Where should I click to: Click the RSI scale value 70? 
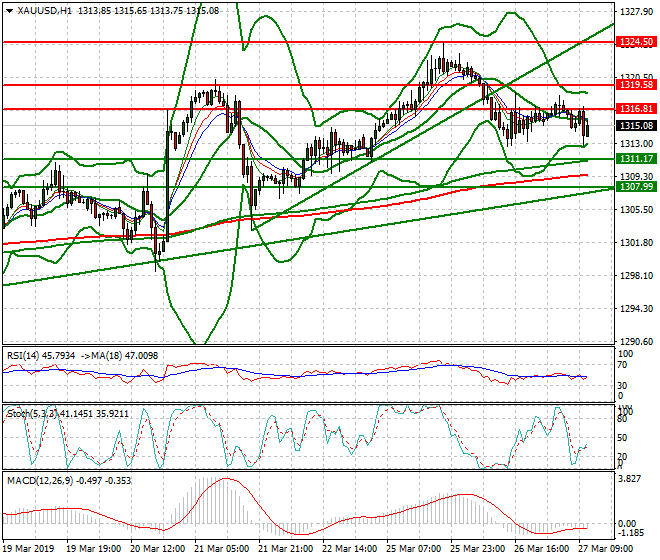(x=621, y=365)
